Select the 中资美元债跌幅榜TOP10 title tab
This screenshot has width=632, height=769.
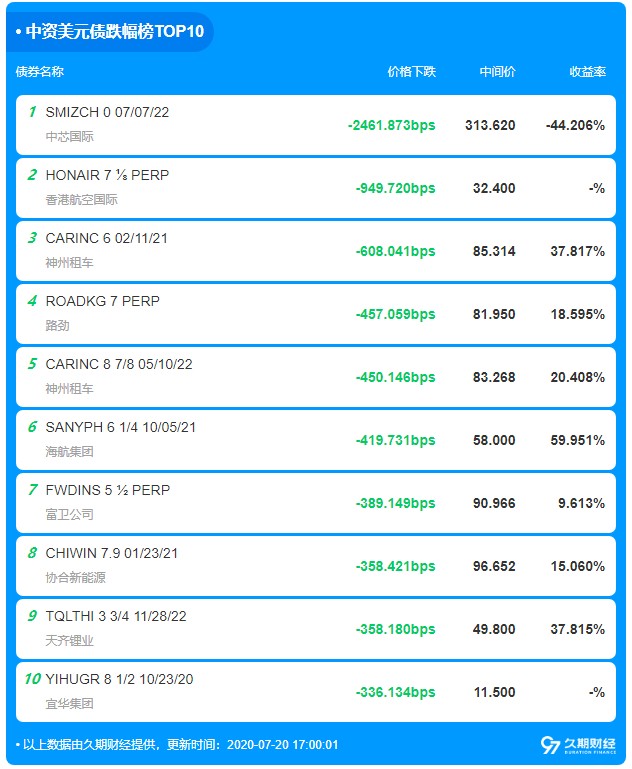pos(109,32)
